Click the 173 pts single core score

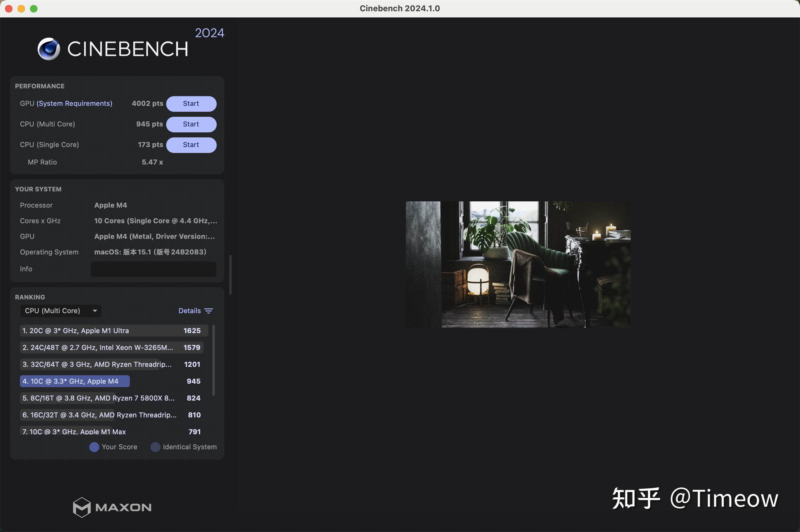tap(150, 145)
